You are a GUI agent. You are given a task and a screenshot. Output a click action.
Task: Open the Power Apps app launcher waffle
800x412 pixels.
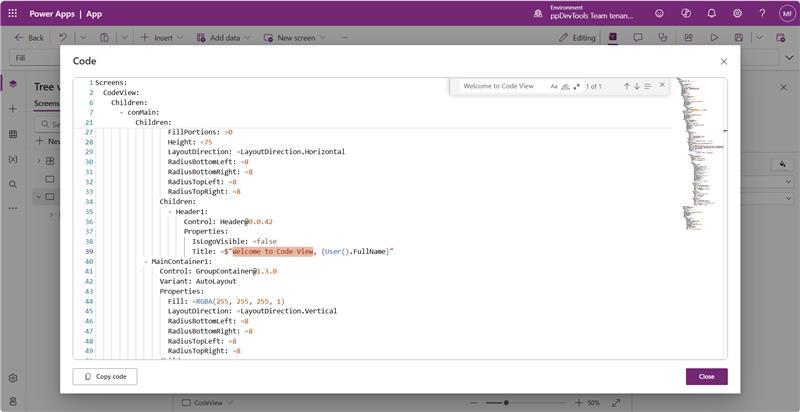coord(13,14)
